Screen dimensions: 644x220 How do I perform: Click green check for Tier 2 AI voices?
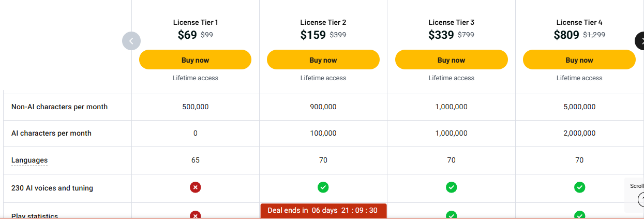coord(323,187)
